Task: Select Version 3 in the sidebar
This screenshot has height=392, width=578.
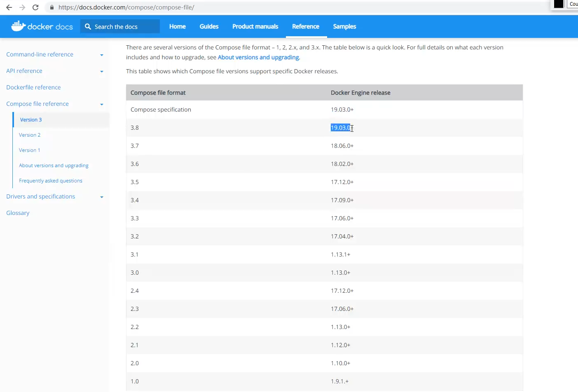Action: click(31, 120)
